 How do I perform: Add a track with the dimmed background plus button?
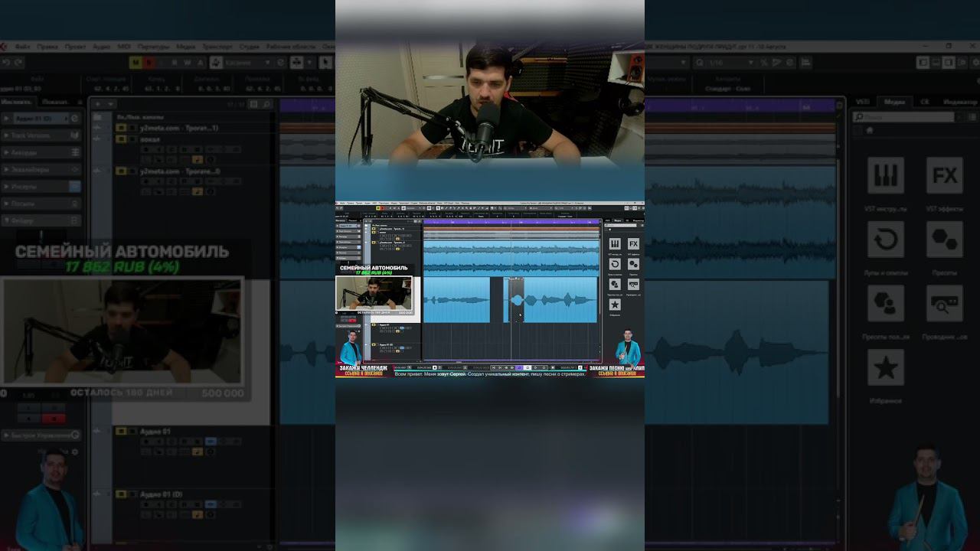coord(98,103)
